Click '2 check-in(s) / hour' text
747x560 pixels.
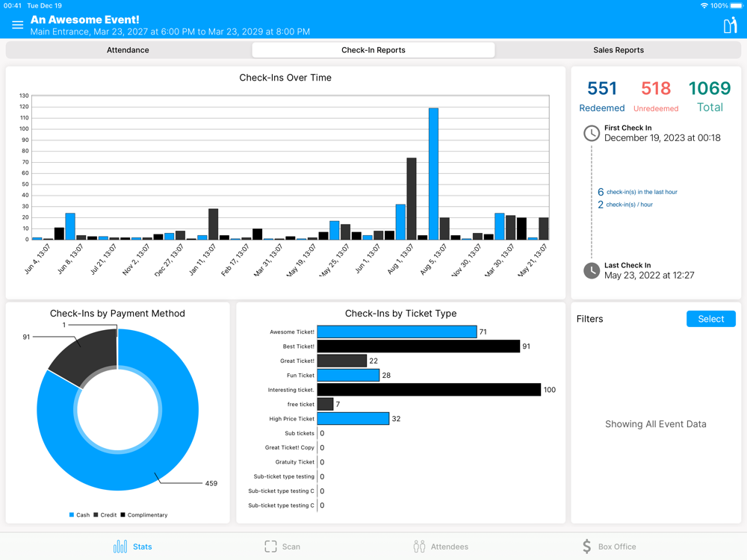click(625, 205)
